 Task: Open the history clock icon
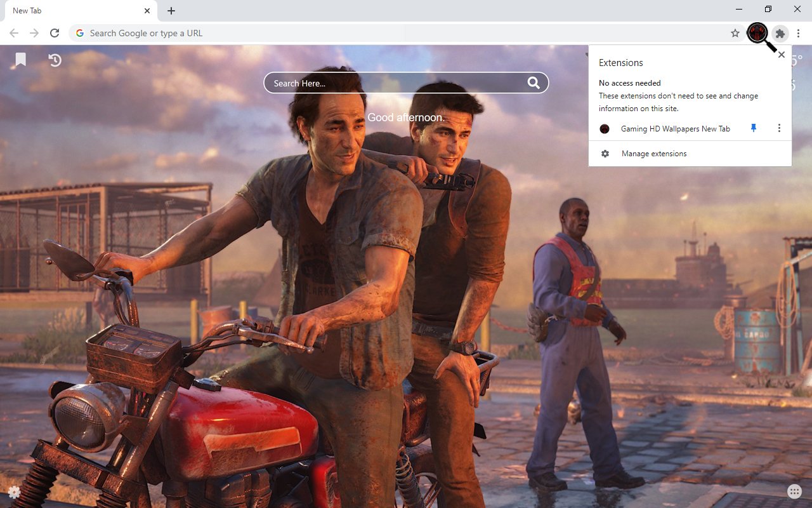coord(55,60)
